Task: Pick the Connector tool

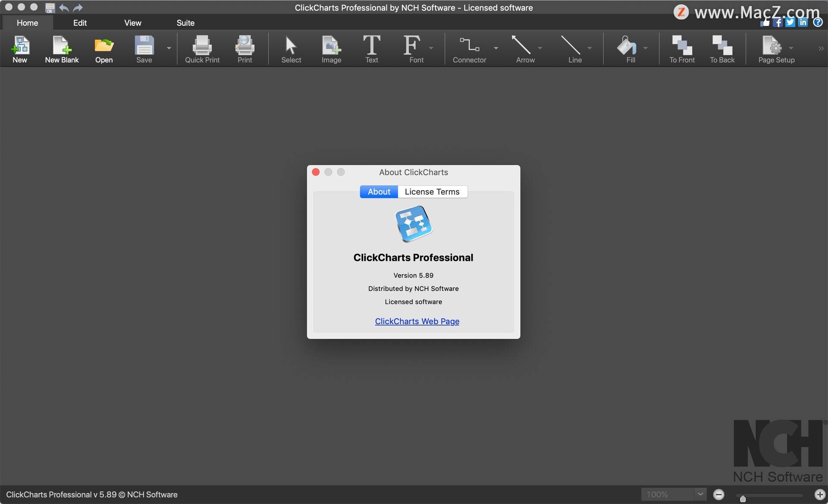Action: (x=469, y=49)
